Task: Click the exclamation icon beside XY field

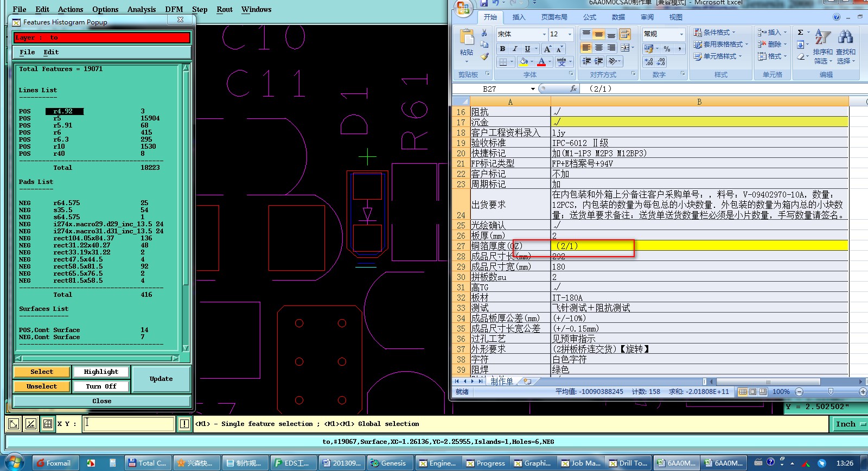Action: (x=184, y=424)
